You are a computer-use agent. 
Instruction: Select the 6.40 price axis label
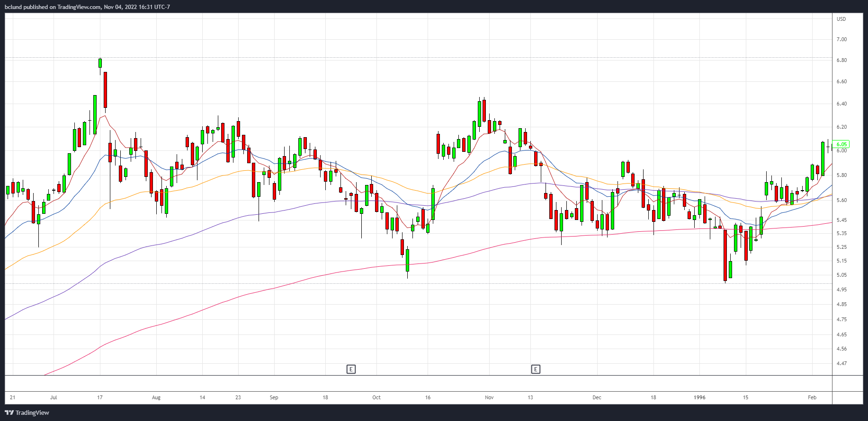pos(841,104)
